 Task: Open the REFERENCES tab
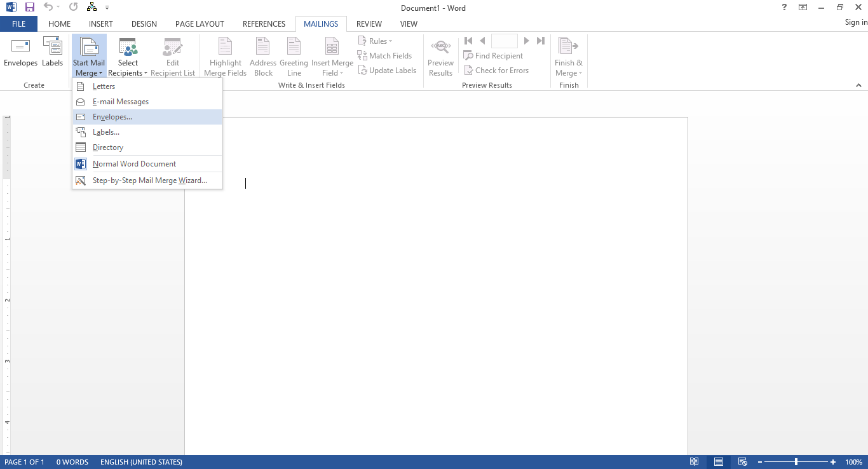coord(264,24)
